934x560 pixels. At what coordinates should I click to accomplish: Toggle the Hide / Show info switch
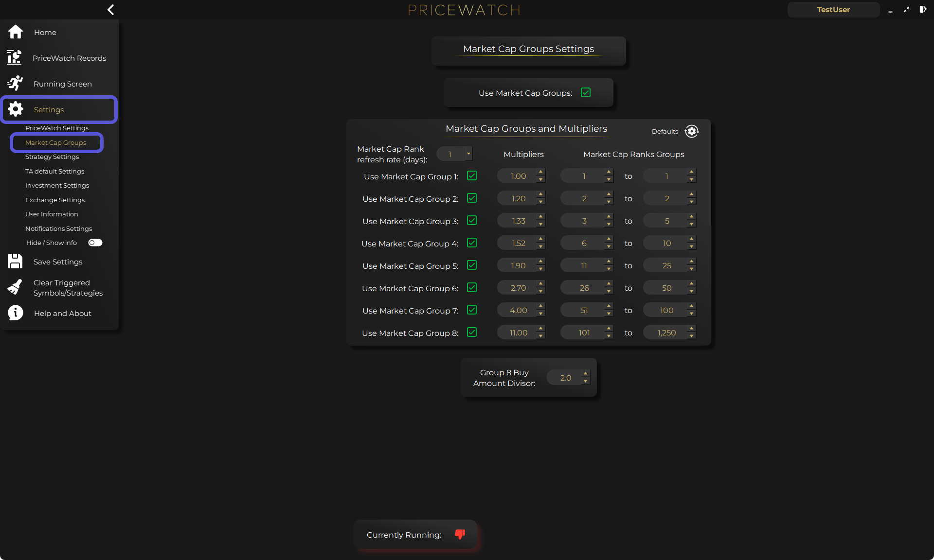[95, 243]
